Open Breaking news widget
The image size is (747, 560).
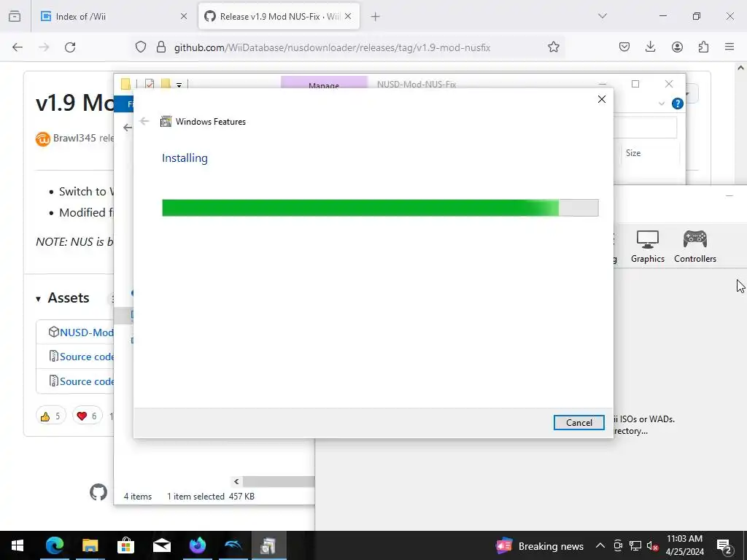tap(540, 546)
